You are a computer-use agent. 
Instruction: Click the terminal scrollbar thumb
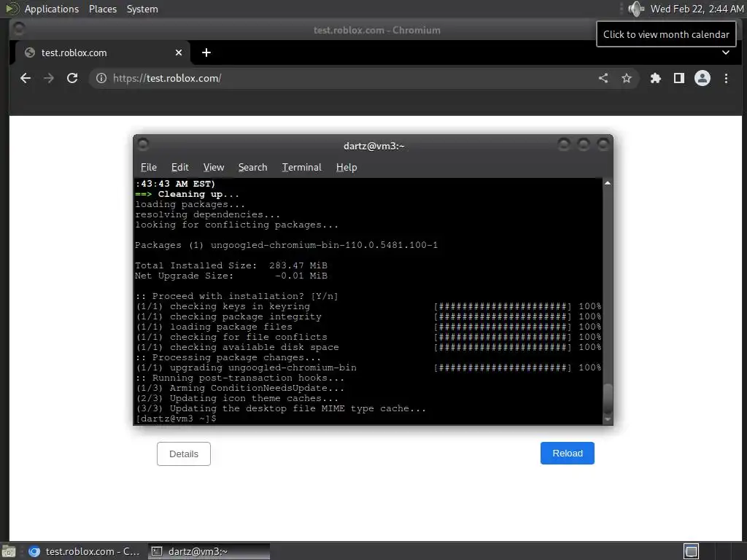608,399
